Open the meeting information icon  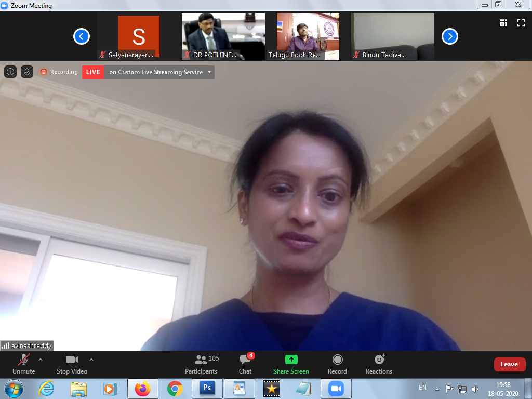point(10,72)
